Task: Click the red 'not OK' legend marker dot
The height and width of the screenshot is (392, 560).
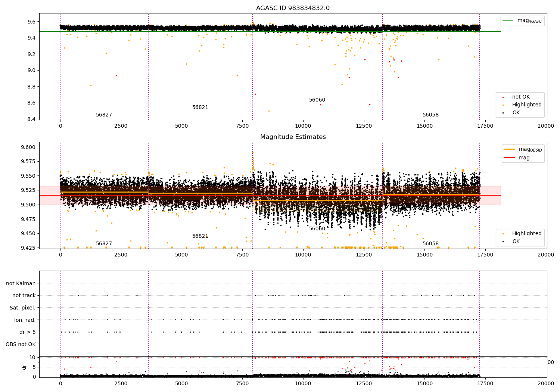Action: 503,97
